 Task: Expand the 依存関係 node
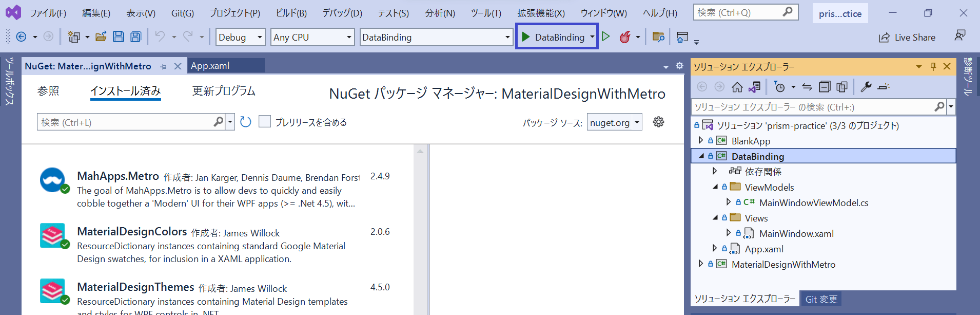pos(715,171)
